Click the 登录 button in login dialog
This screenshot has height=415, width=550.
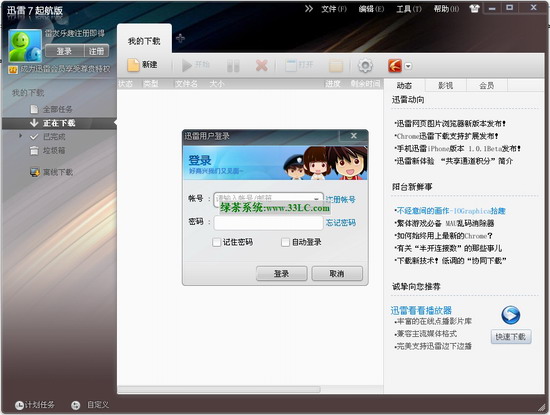click(x=281, y=274)
